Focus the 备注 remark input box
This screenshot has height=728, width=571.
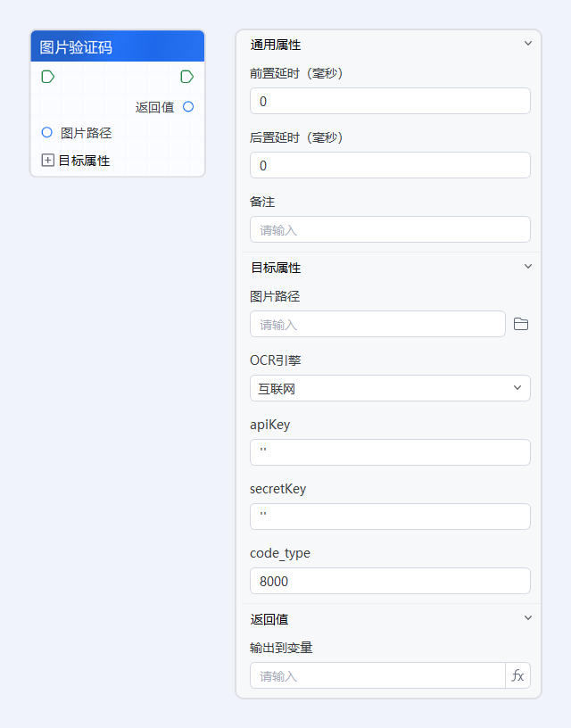click(x=390, y=229)
